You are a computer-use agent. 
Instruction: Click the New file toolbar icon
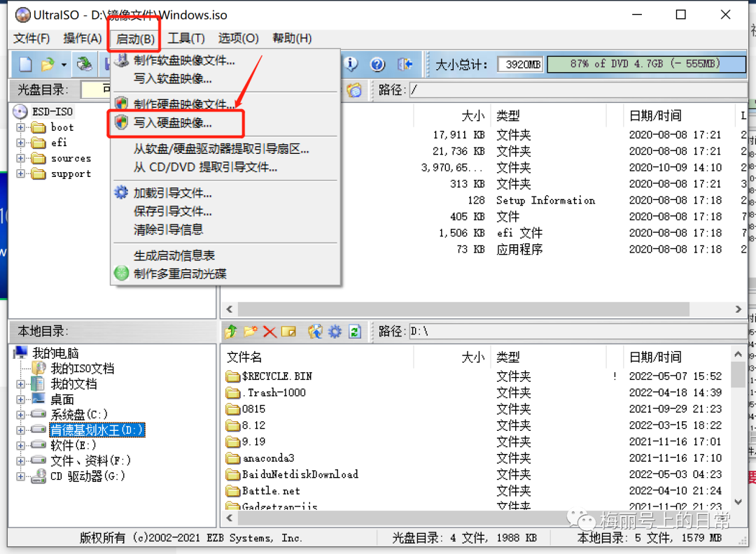point(25,64)
